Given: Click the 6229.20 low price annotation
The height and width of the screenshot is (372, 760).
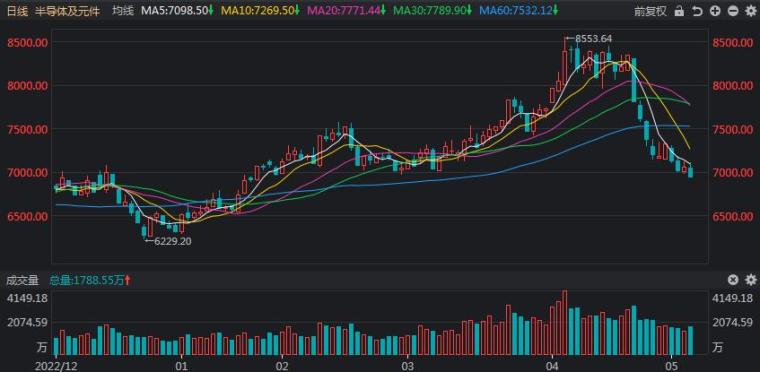Looking at the screenshot, I should [x=173, y=241].
